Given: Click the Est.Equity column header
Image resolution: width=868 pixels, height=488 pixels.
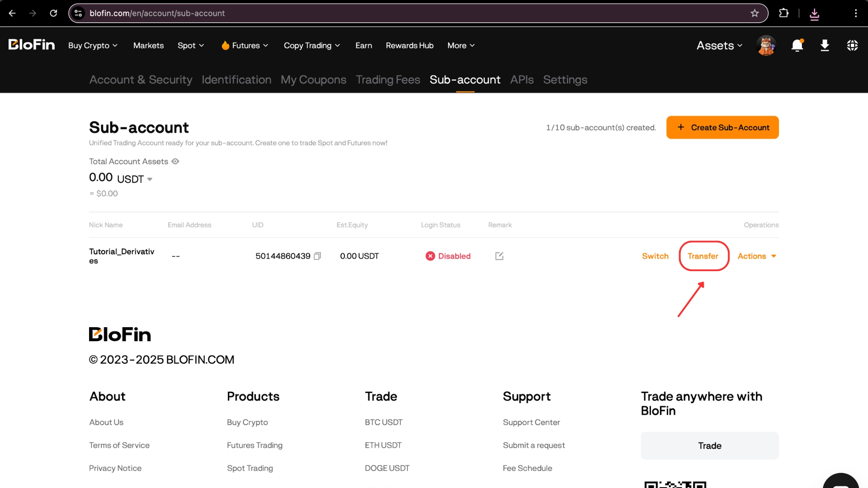Looking at the screenshot, I should 352,225.
